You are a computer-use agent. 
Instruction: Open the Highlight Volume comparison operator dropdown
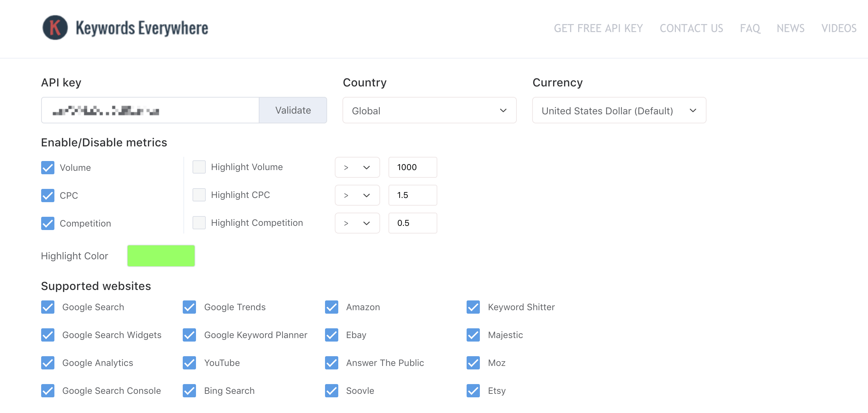[357, 167]
